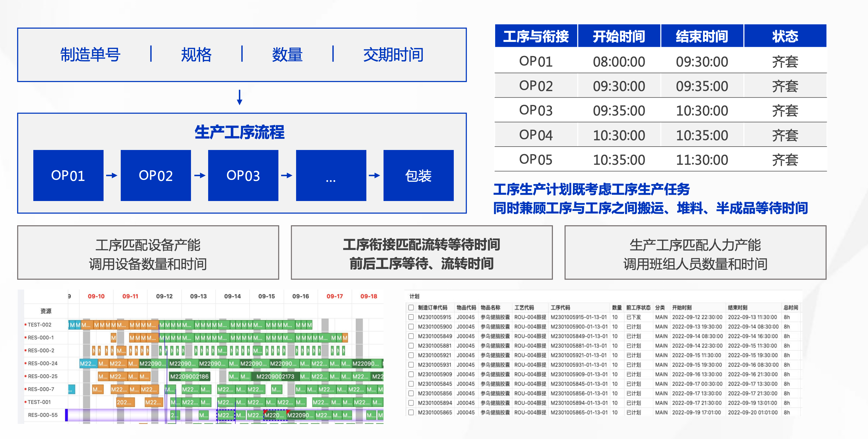Click the OP01 process flow block

pyautogui.click(x=68, y=175)
